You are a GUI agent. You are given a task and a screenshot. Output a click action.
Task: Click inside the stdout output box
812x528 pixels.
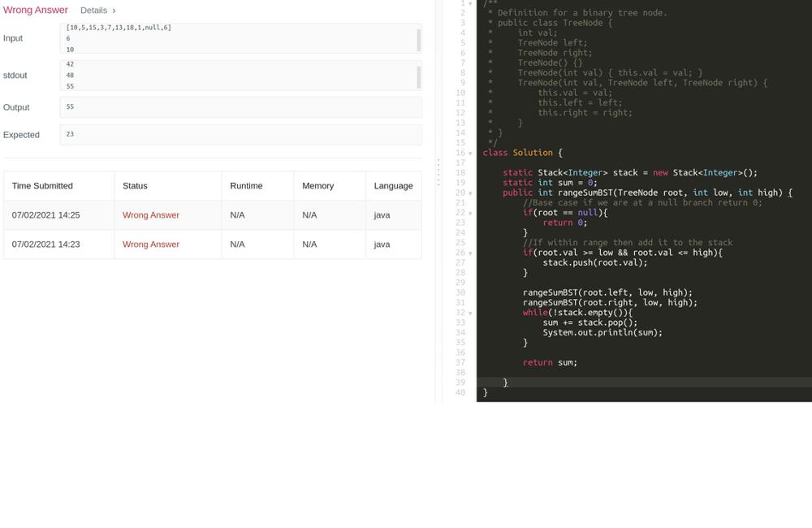click(x=240, y=76)
